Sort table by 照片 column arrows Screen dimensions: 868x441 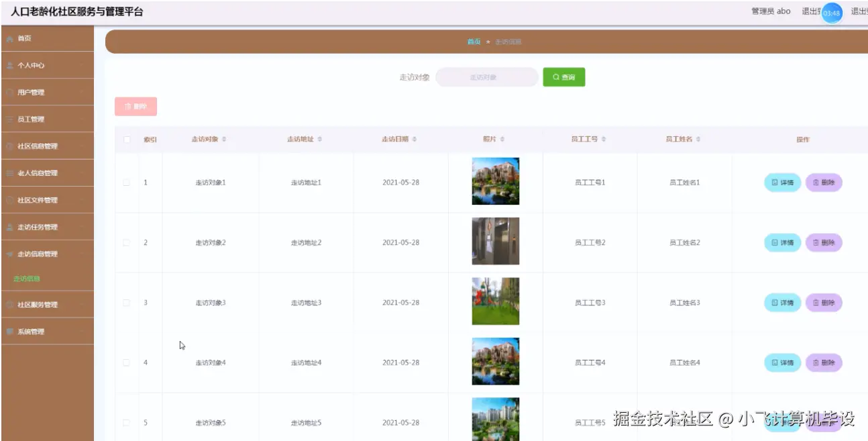coord(502,140)
